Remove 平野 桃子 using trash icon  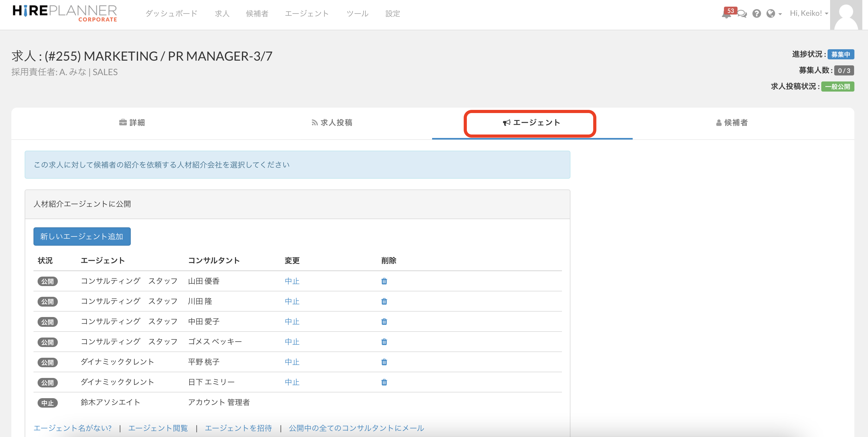tap(384, 362)
